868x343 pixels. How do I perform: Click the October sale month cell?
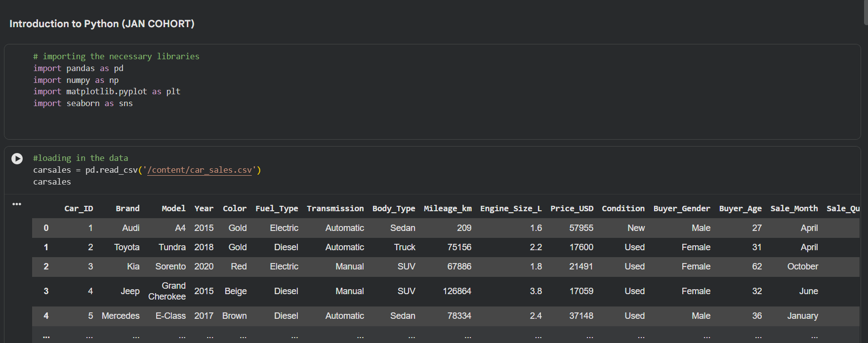(803, 267)
